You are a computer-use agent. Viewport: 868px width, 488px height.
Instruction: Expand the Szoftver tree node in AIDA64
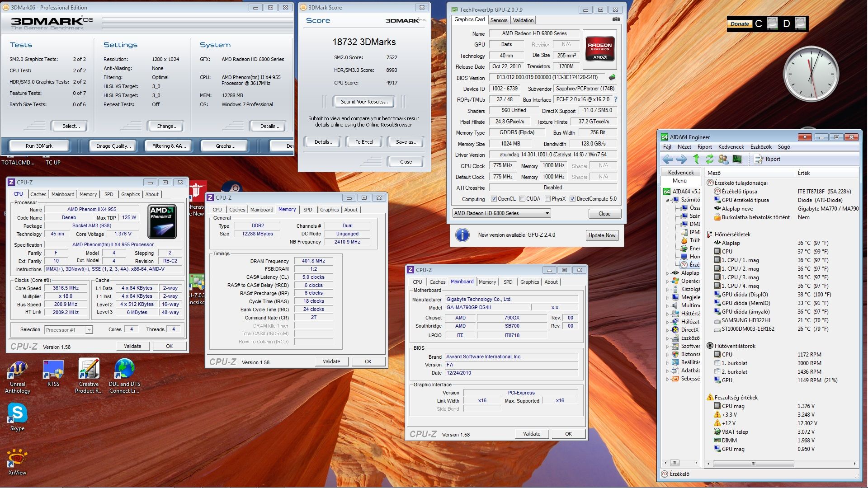pos(667,346)
